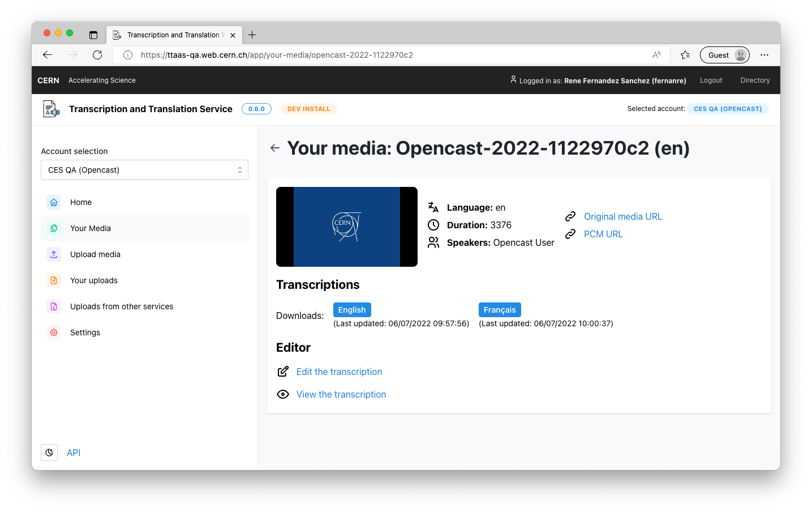The height and width of the screenshot is (512, 812).
Task: Click the Uploads from other services icon
Action: (54, 306)
